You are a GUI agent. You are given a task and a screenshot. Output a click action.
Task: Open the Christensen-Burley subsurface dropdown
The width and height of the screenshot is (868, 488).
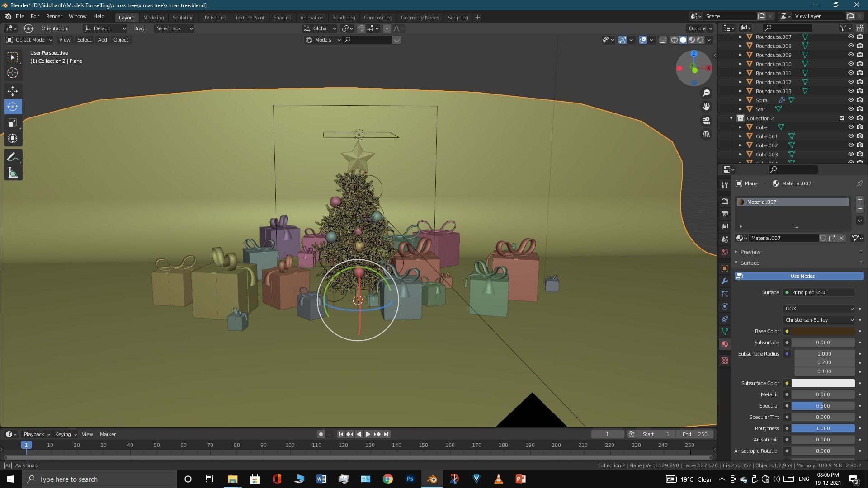[819, 320]
